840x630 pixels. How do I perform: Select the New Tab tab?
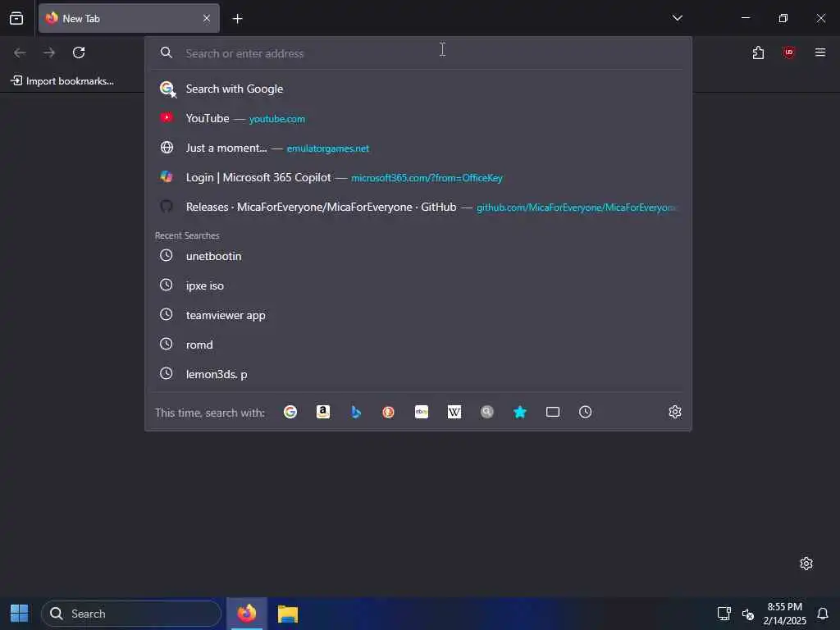point(129,18)
